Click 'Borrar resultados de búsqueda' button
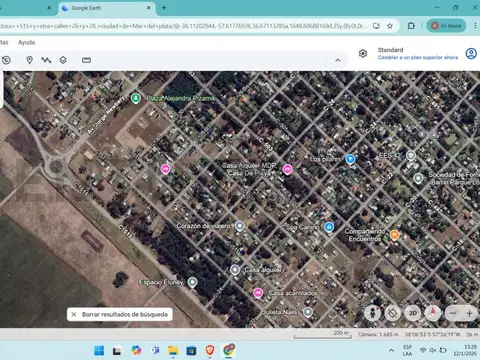The height and width of the screenshot is (360, 480). coord(120,314)
